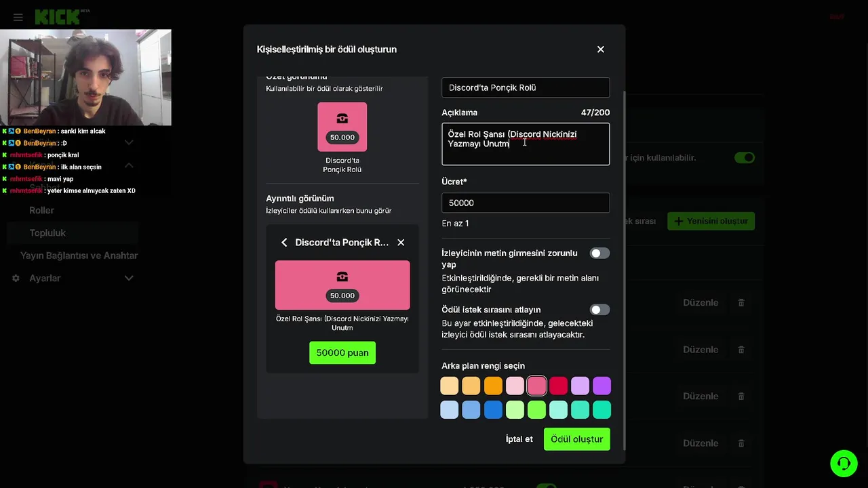Click the gear icon beside Ayarlar
This screenshot has height=488, width=868.
pos(16,279)
